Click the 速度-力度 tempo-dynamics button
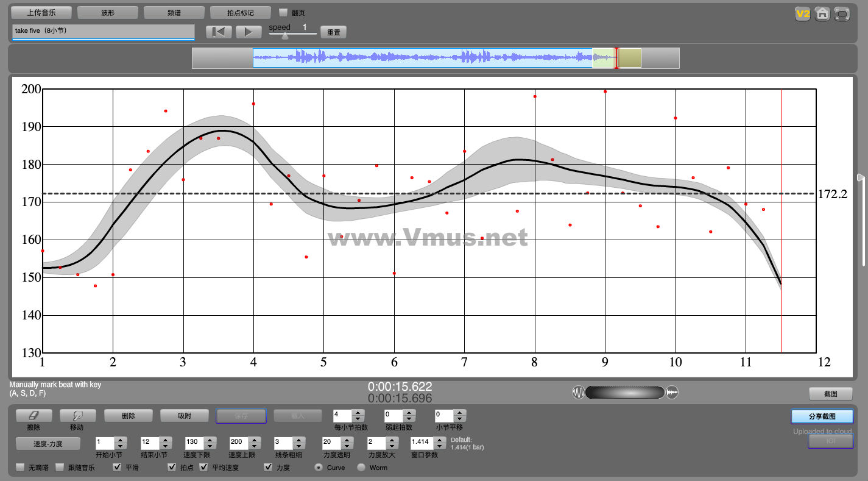Screen dimensions: 868x481 (x=48, y=443)
